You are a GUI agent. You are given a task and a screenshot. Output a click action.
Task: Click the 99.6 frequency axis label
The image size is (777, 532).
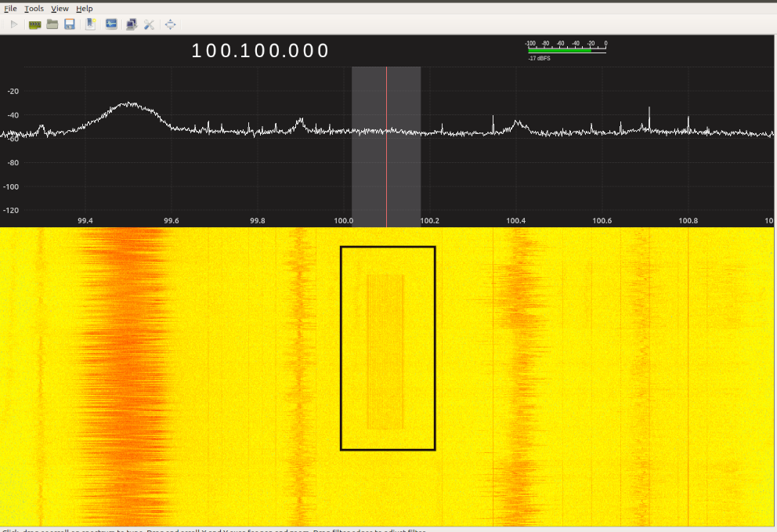tap(172, 221)
